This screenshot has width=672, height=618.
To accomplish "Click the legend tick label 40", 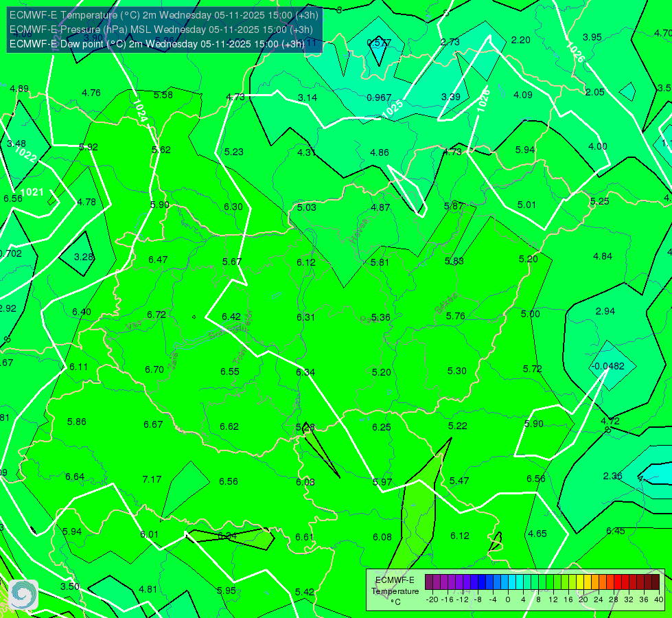I will [659, 599].
